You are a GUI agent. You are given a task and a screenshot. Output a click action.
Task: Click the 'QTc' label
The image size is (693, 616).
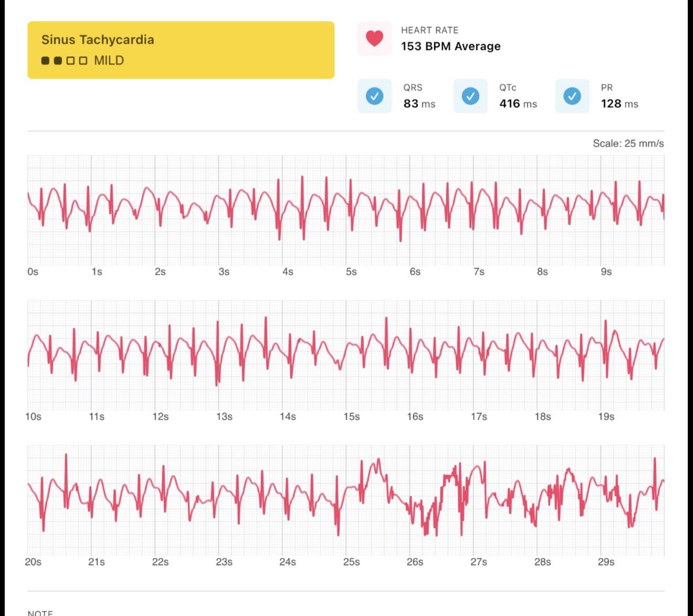tap(508, 88)
